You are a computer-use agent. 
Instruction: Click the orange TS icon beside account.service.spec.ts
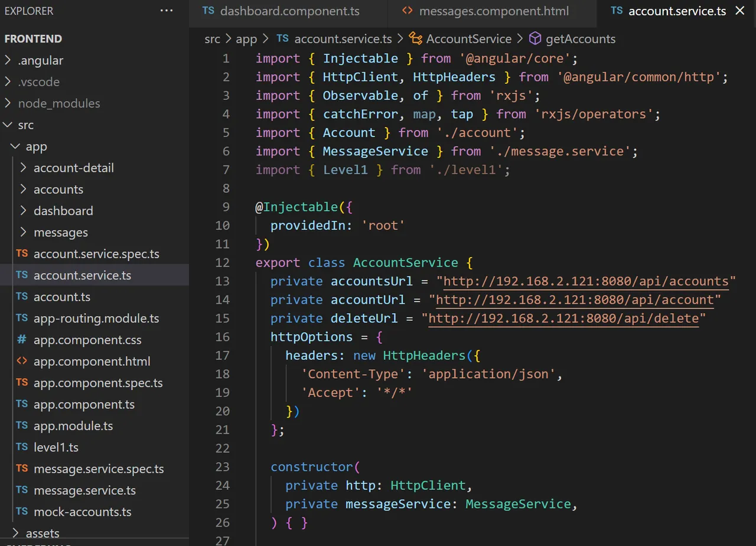(x=22, y=253)
